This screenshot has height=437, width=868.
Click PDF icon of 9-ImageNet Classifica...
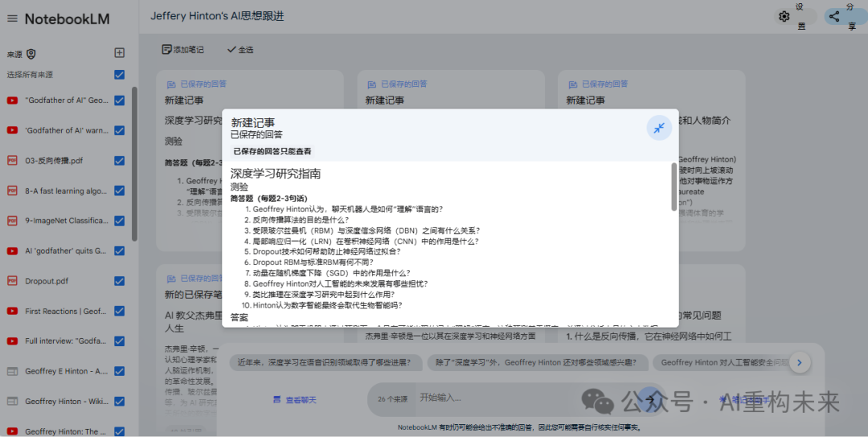click(12, 221)
